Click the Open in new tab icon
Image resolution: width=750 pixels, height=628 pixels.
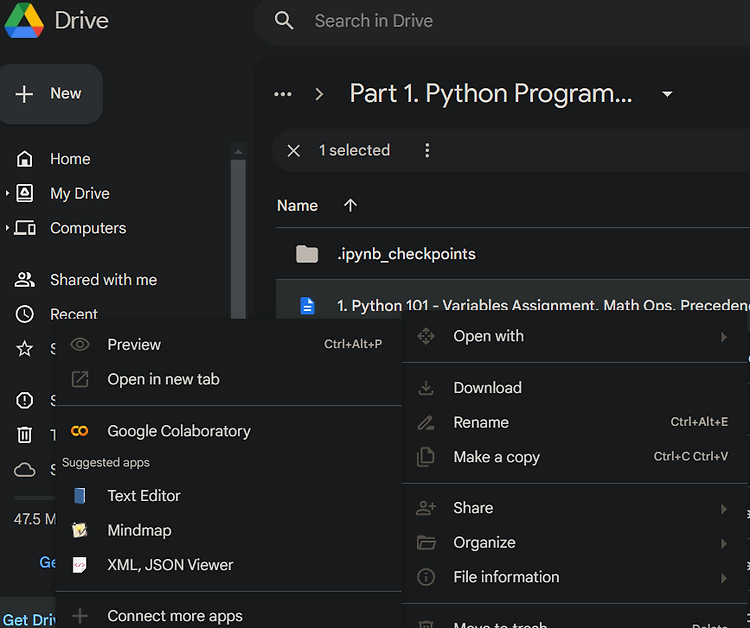click(x=80, y=379)
